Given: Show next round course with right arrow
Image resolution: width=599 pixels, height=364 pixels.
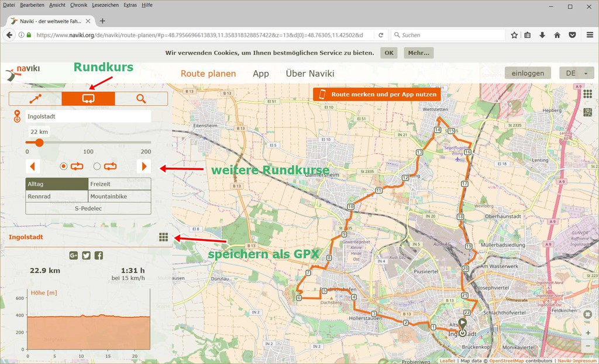Looking at the screenshot, I should pos(144,167).
